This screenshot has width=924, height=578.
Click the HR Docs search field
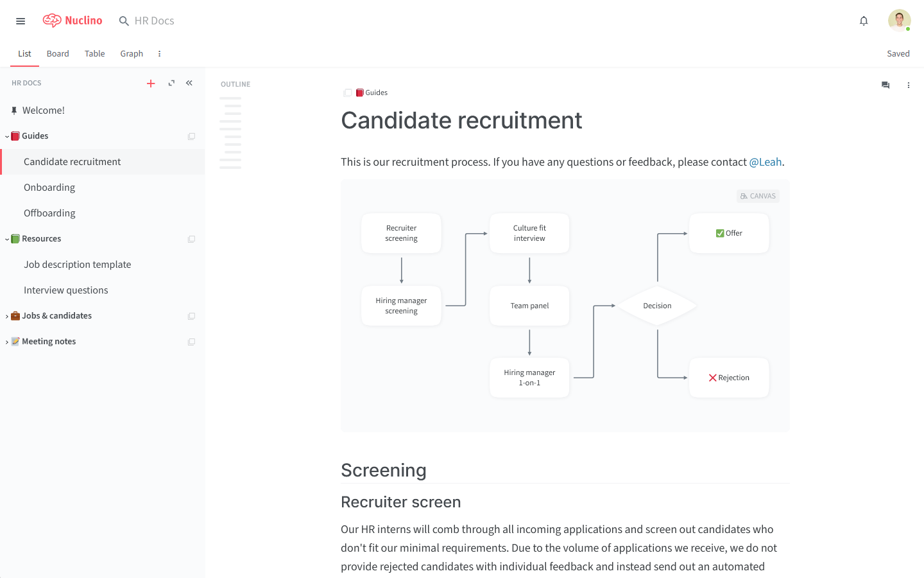tap(154, 21)
